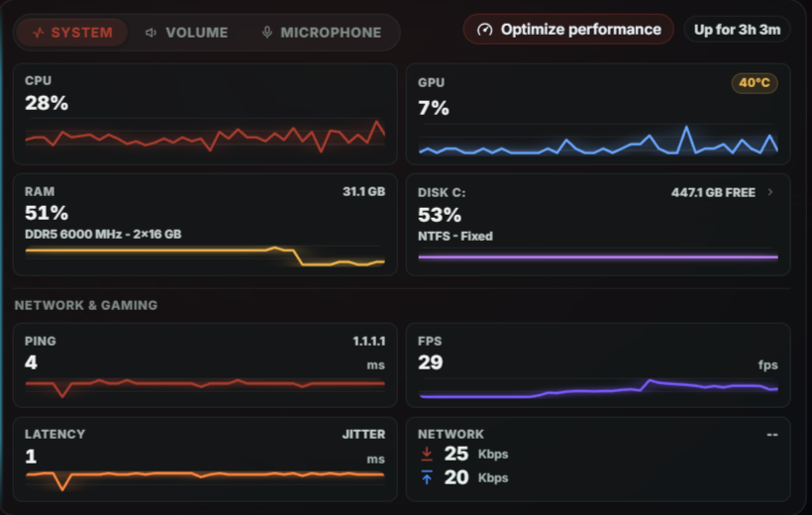
Task: Click the FPS purple history graph
Action: [598, 389]
